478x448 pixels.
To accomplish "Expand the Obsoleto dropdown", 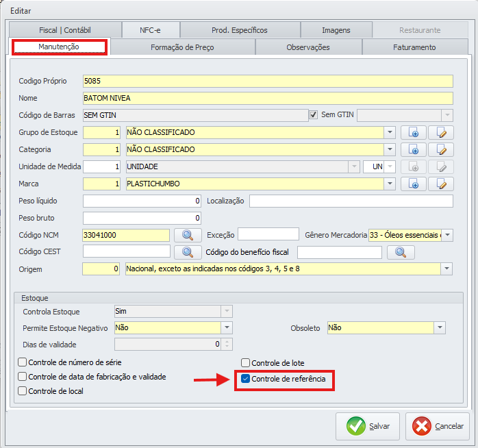I will (x=440, y=328).
